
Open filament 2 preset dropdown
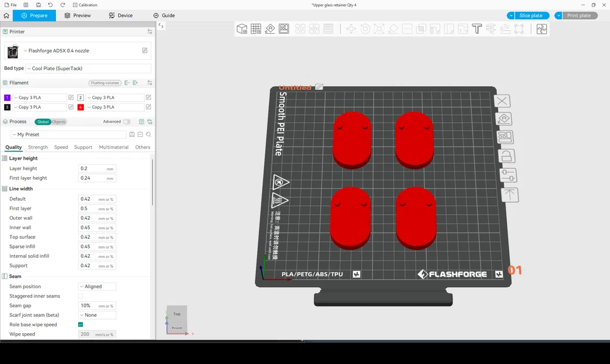[115, 97]
